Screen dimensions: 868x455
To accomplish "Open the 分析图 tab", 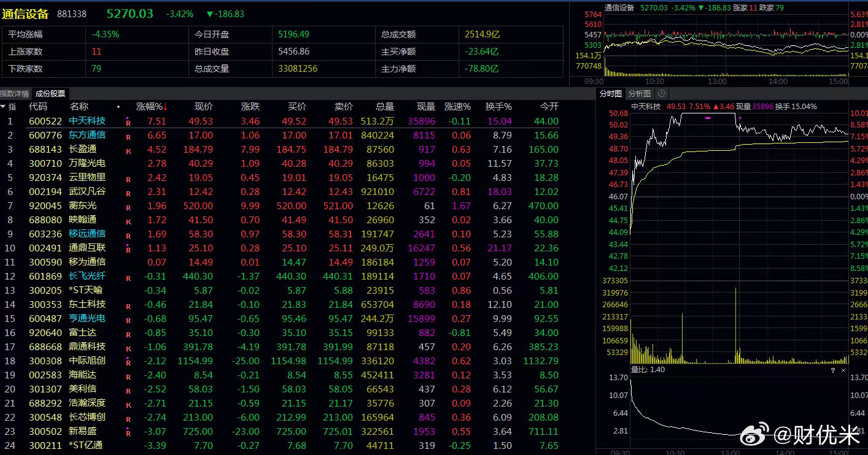I will pyautogui.click(x=640, y=94).
